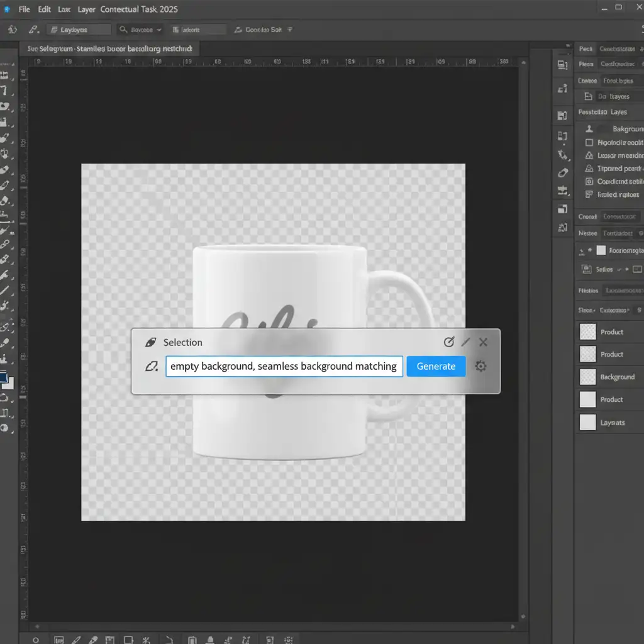Click the dark blue foreground color swatch
The image size is (644, 644).
click(x=4, y=377)
